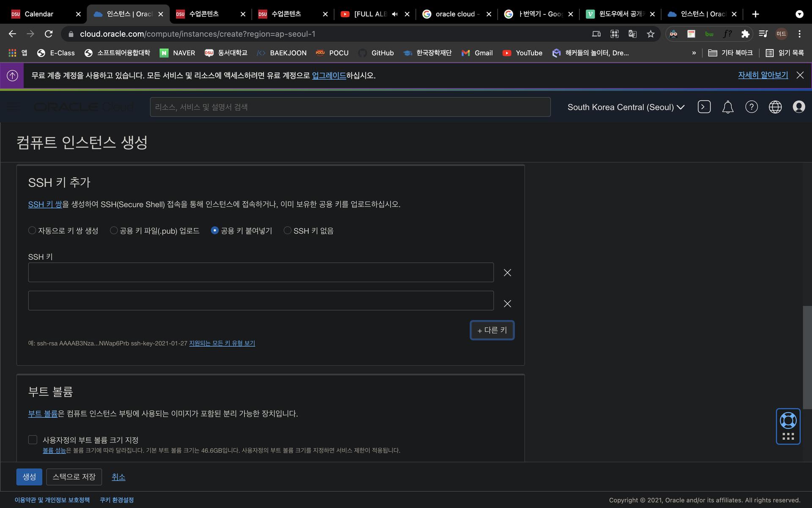
Task: Open the notifications bell icon
Action: 728,107
